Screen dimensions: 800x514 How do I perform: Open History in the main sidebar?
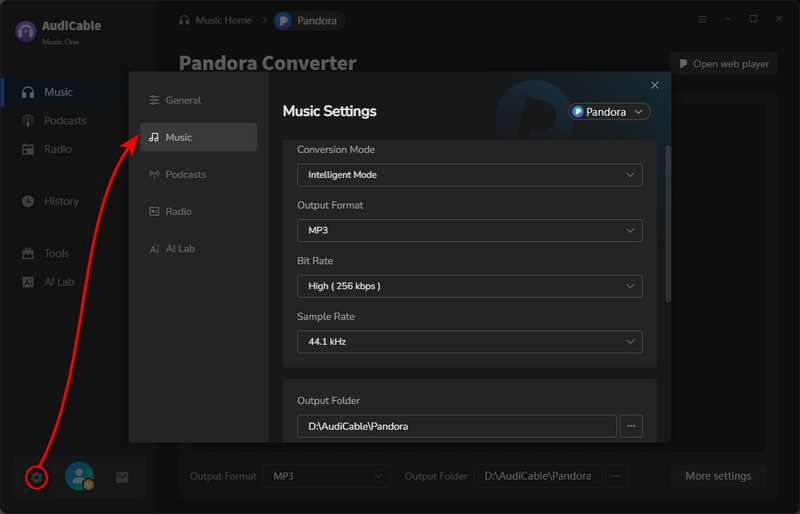point(66,202)
